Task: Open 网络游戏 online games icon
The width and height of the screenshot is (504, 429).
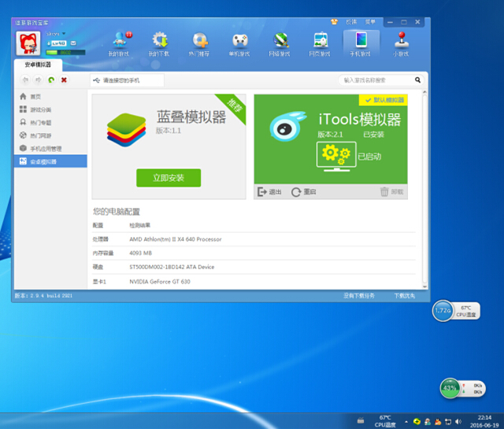Action: point(280,44)
